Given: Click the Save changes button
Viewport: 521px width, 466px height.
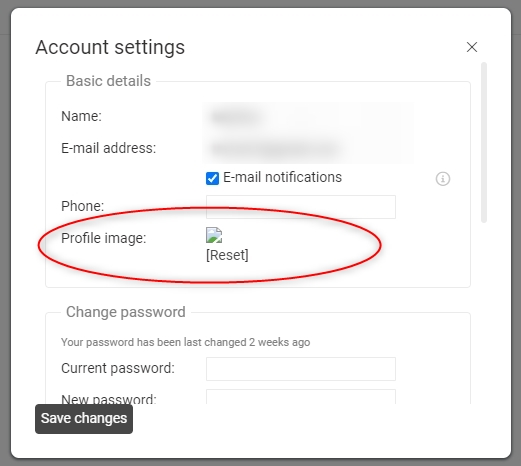Looking at the screenshot, I should click(x=84, y=419).
